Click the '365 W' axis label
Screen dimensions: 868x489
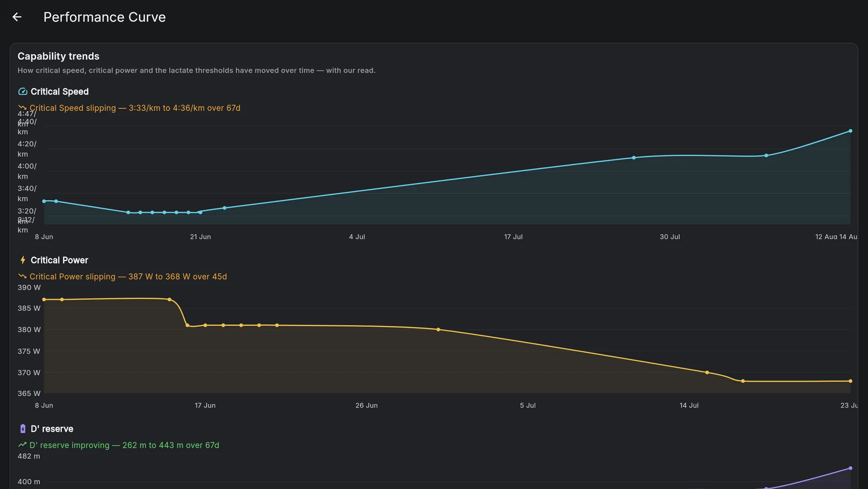point(29,394)
